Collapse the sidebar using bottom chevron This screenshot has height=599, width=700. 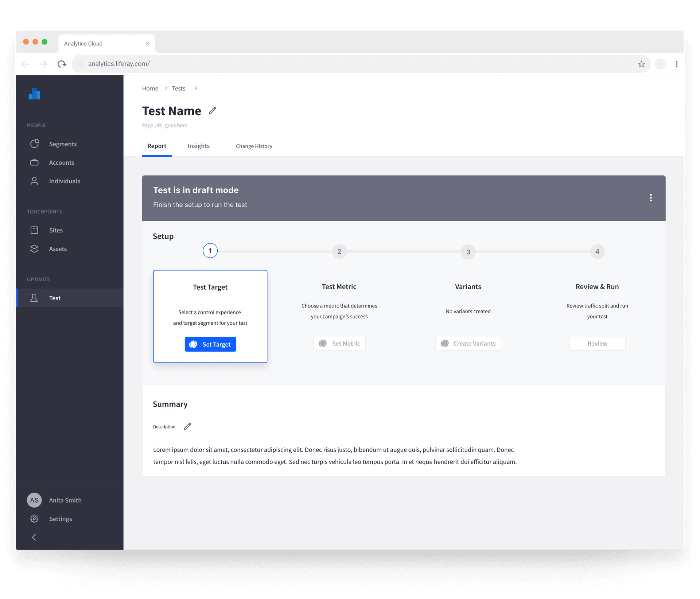[x=34, y=537]
